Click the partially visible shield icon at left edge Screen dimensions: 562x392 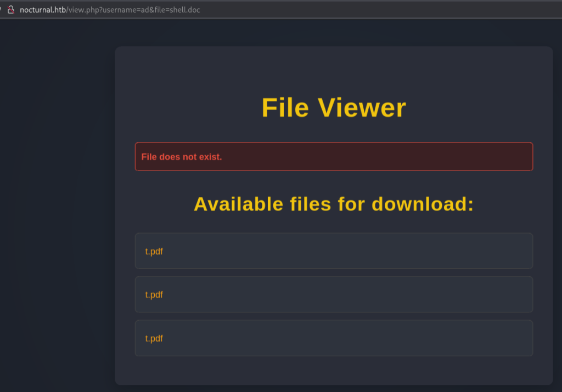click(x=1, y=9)
